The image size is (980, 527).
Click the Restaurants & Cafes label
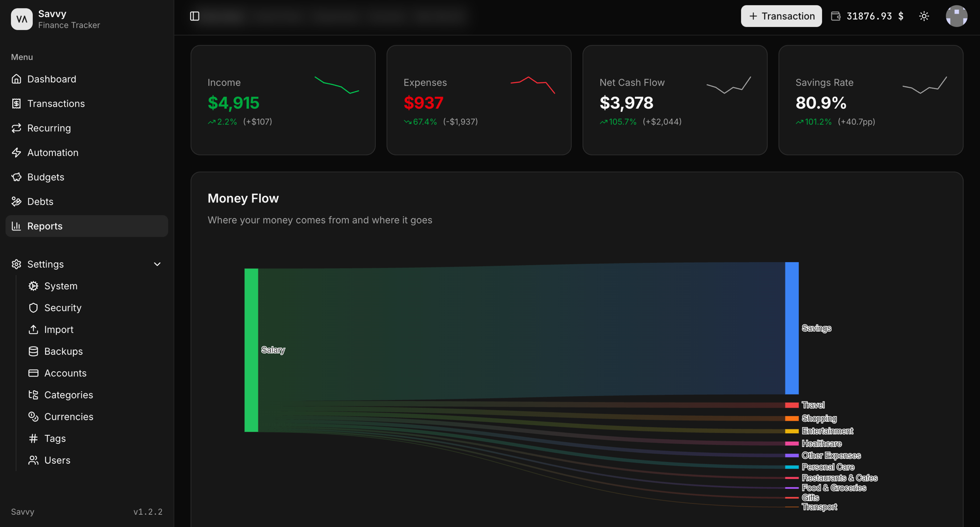point(839,478)
